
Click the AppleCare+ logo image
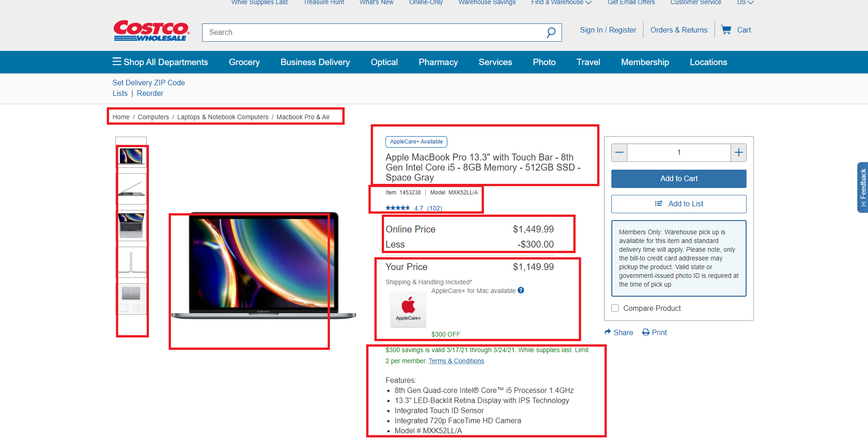pyautogui.click(x=408, y=309)
